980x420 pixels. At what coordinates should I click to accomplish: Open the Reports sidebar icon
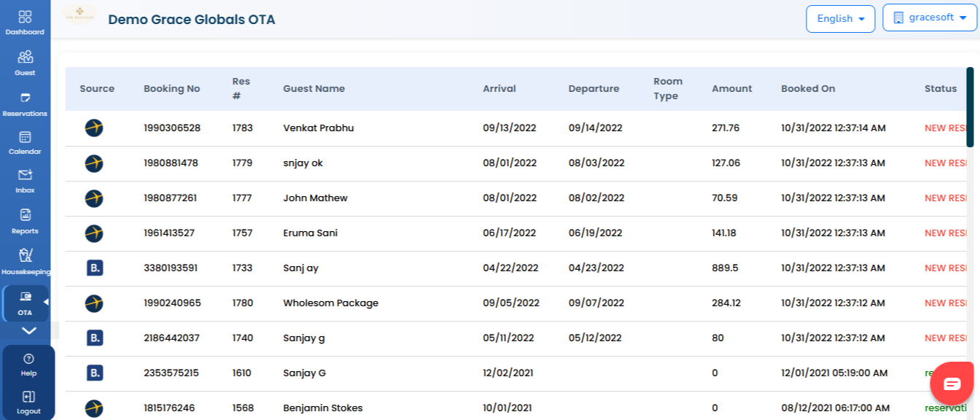[x=25, y=214]
